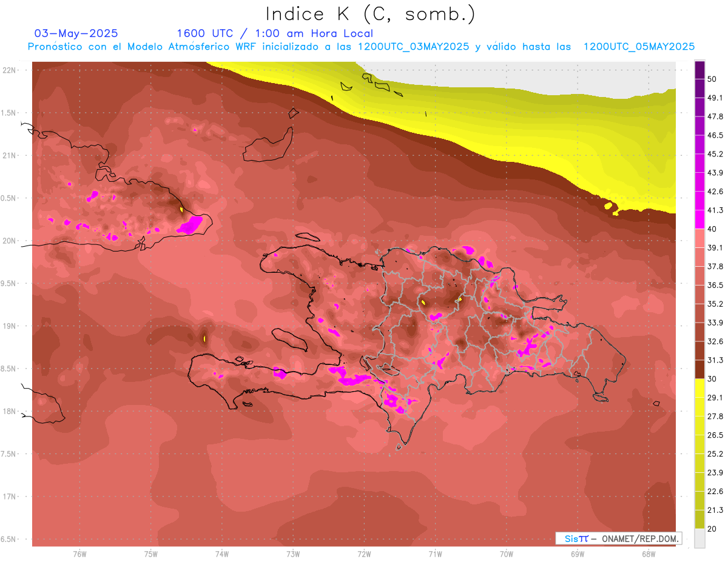This screenshot has height=562, width=728.
Task: Pick the longitude label "73W"
Action: (293, 554)
